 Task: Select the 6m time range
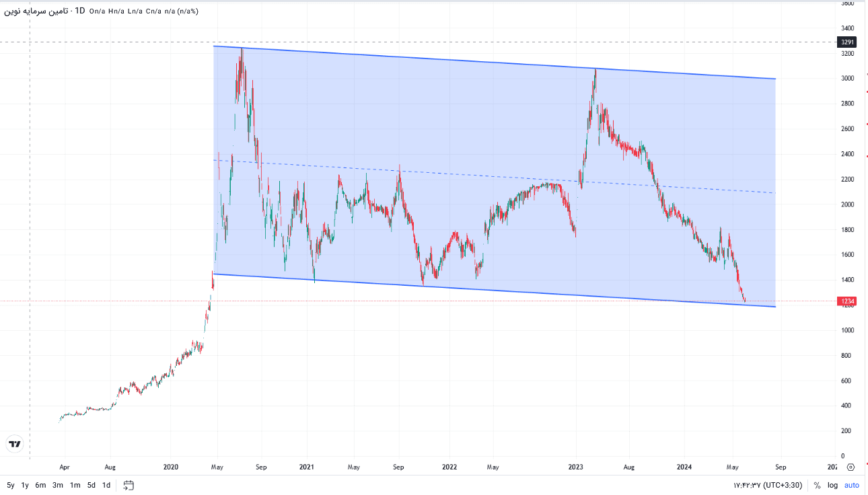41,485
